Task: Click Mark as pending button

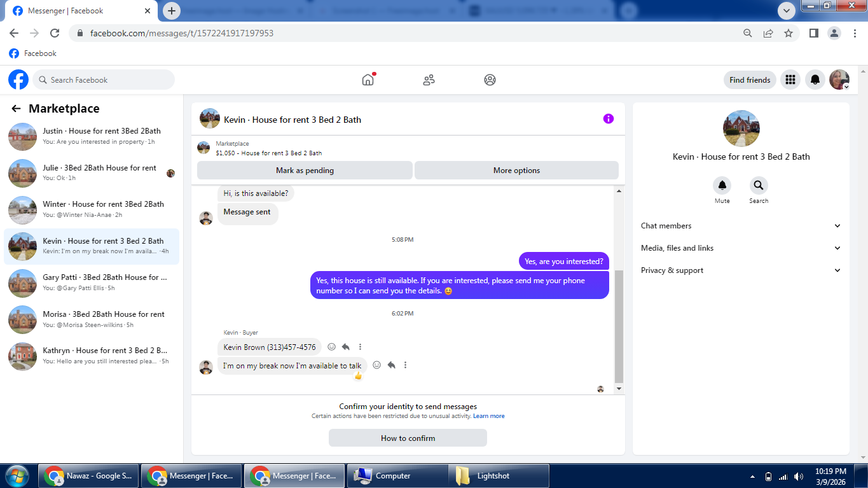Action: (305, 170)
